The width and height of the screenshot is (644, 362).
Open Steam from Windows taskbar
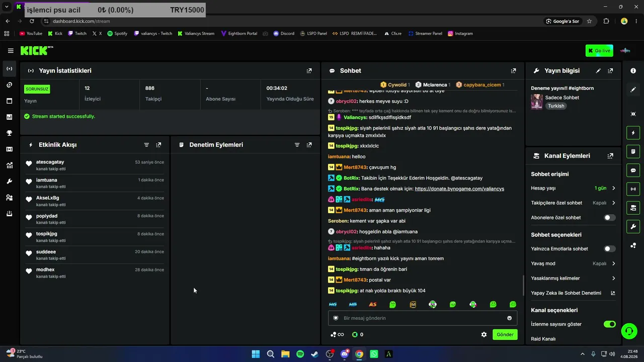pyautogui.click(x=314, y=354)
